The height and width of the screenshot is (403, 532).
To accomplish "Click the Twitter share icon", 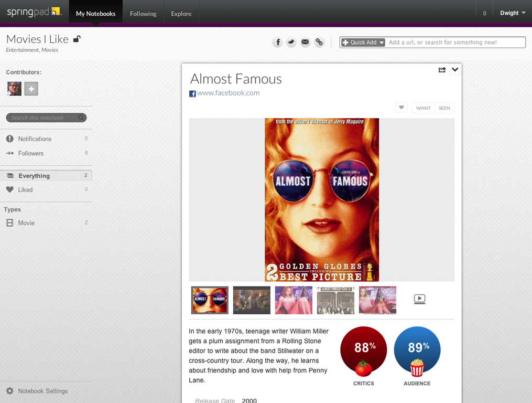I will [x=291, y=43].
